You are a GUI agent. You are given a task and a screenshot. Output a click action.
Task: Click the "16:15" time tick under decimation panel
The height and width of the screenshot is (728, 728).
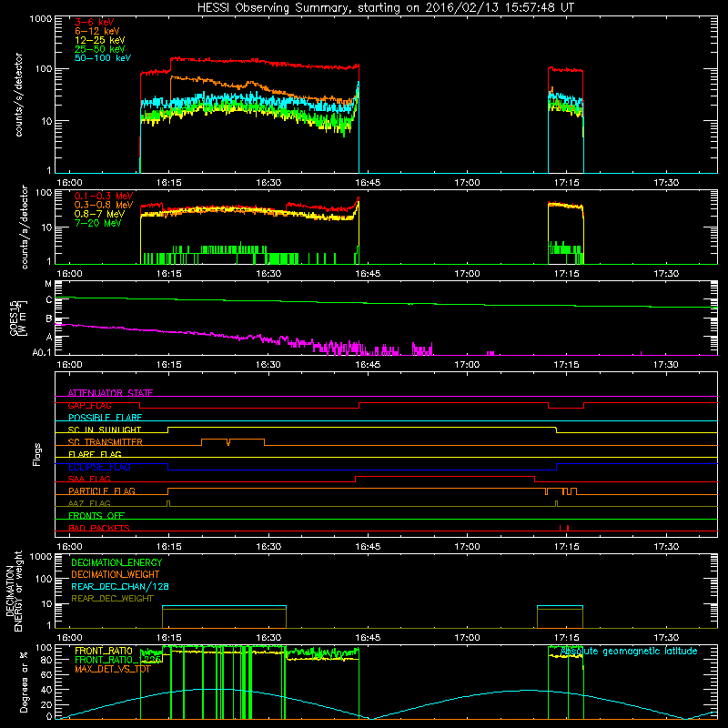(169, 638)
